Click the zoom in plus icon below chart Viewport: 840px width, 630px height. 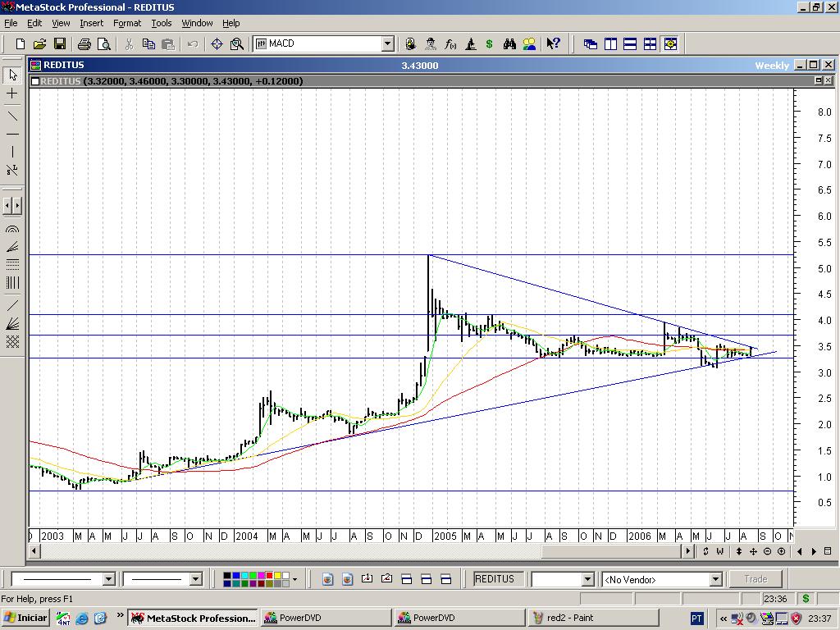tap(782, 551)
